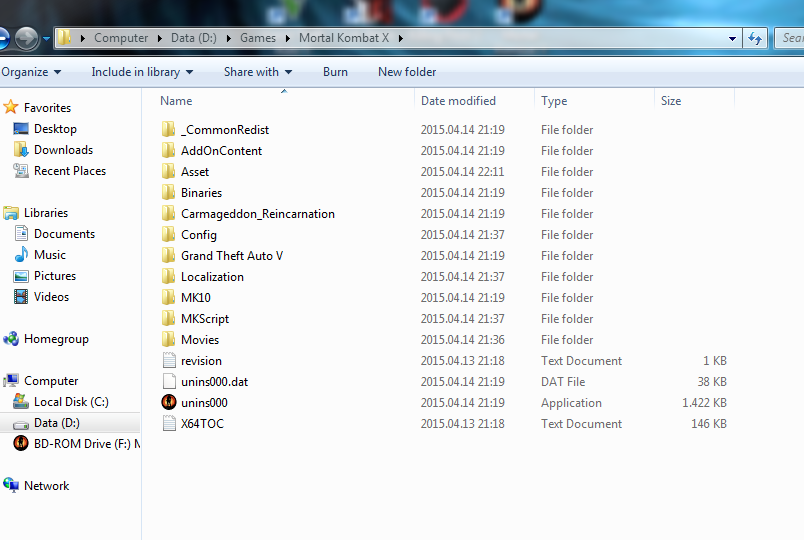This screenshot has height=540, width=804.
Task: Sort by the Date modified column header
Action: pyautogui.click(x=474, y=101)
